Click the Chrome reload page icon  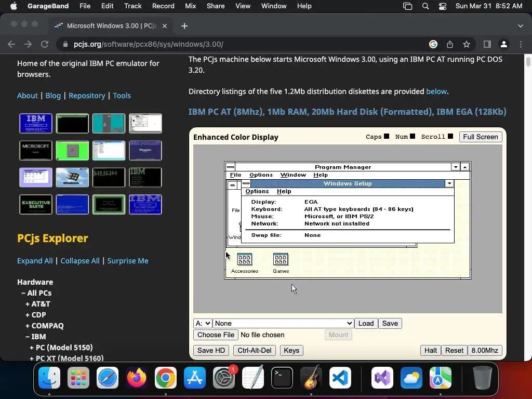[45, 44]
